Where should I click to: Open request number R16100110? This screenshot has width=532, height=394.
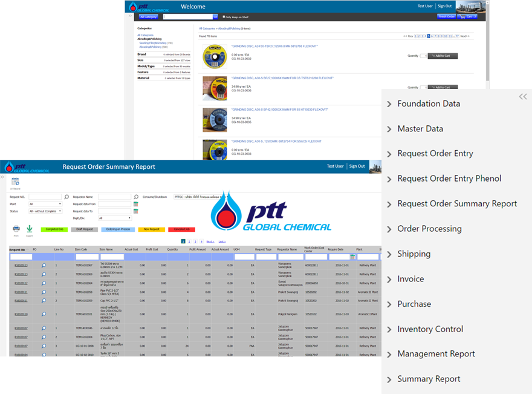click(x=21, y=314)
